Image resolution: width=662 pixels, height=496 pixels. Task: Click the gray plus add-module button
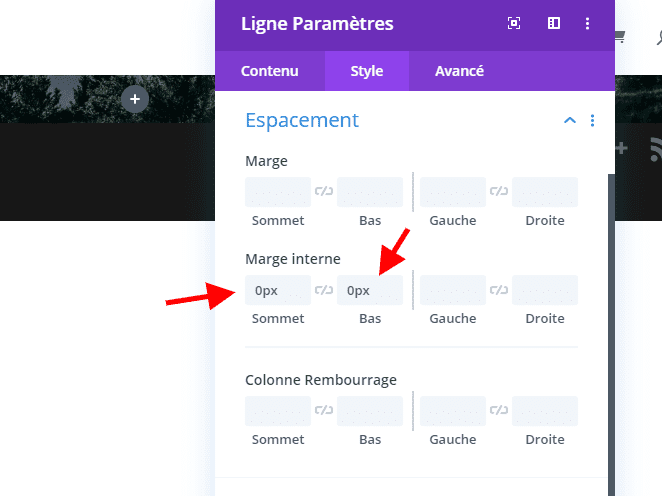(135, 99)
